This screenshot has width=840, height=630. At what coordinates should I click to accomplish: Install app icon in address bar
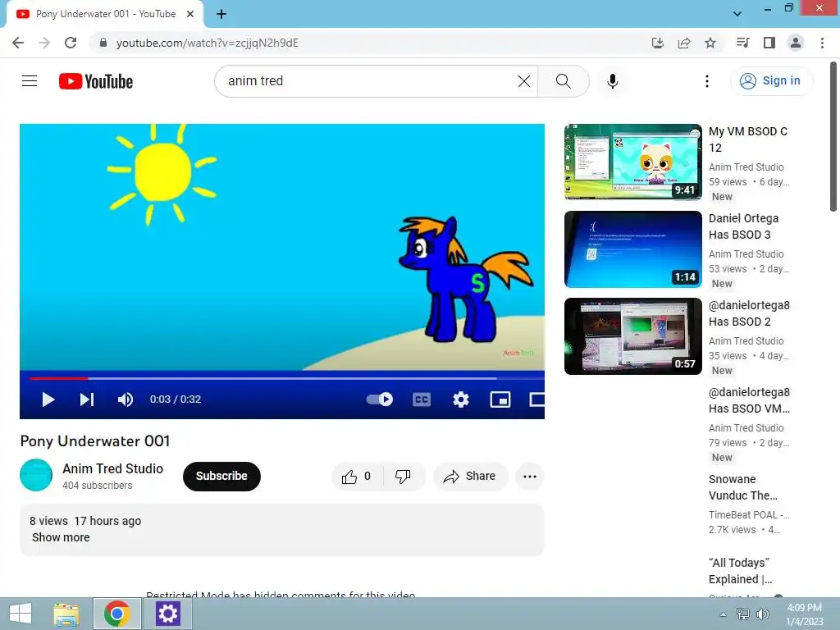tap(658, 43)
